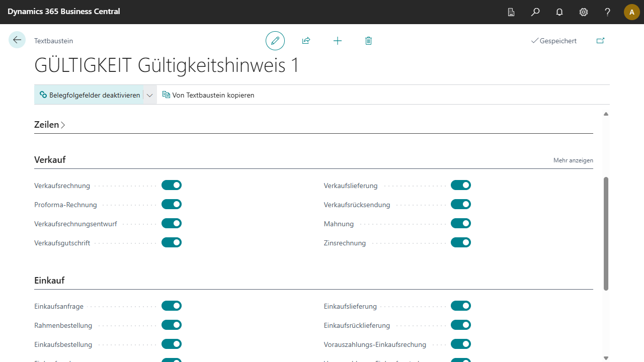644x362 pixels.
Task: Open page in new window icon
Action: (600, 41)
